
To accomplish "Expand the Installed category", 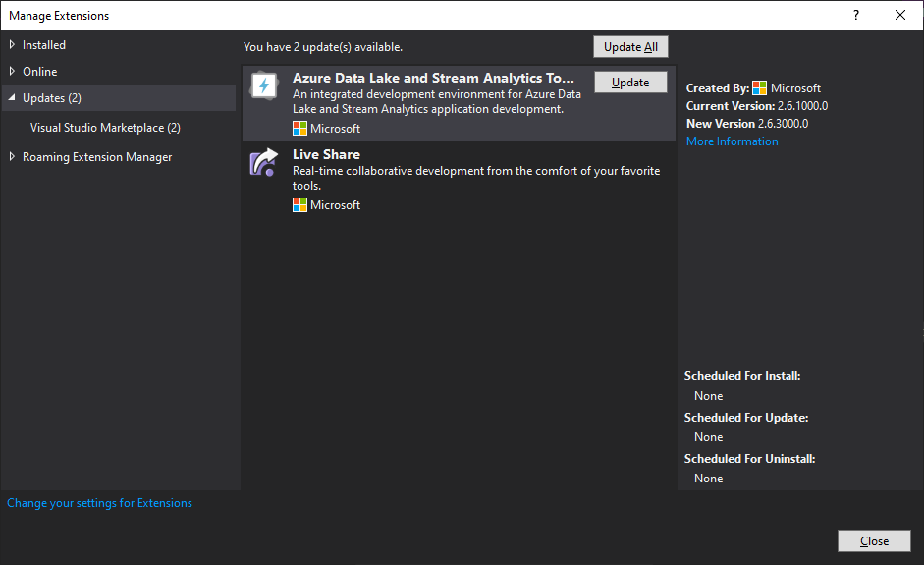I will (x=12, y=45).
